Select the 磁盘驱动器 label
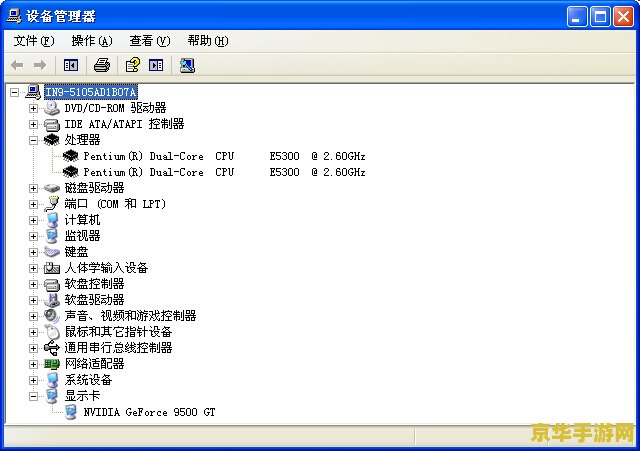Screen dimensions: 640x451 point(94,188)
